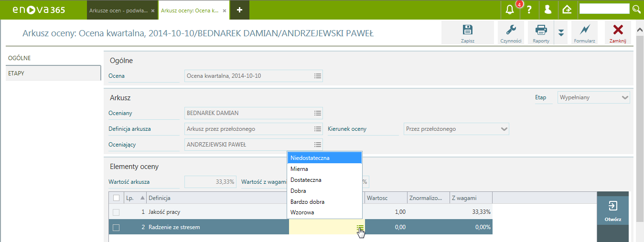Click the green list icon in Radzenie ze stresem row
Screen dimensions: 644x242
pos(360,228)
